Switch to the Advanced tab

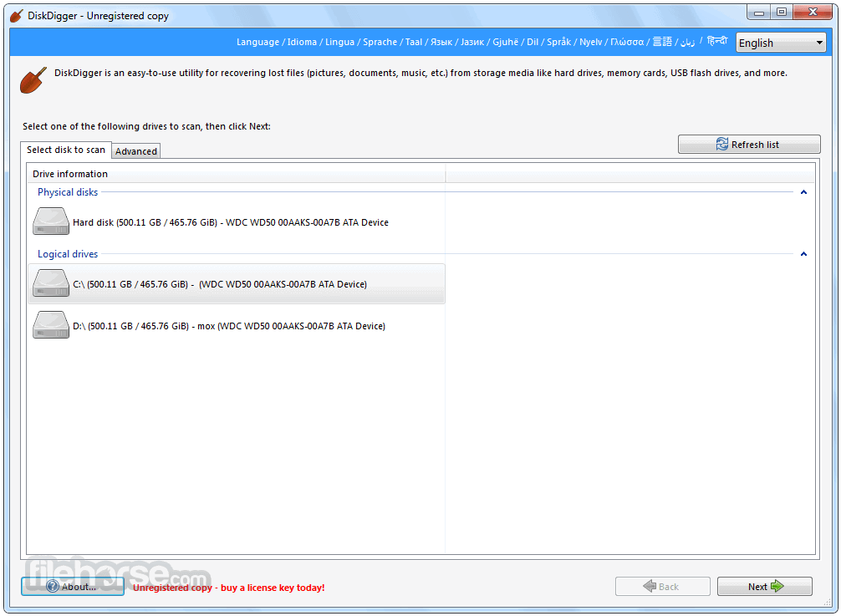pos(135,150)
